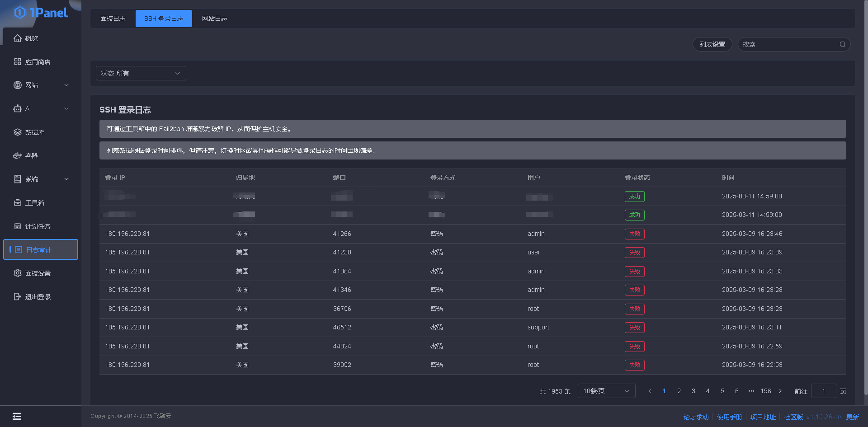The image size is (868, 427).
Task: Switch to the 网站日志 tab
Action: coord(215,19)
